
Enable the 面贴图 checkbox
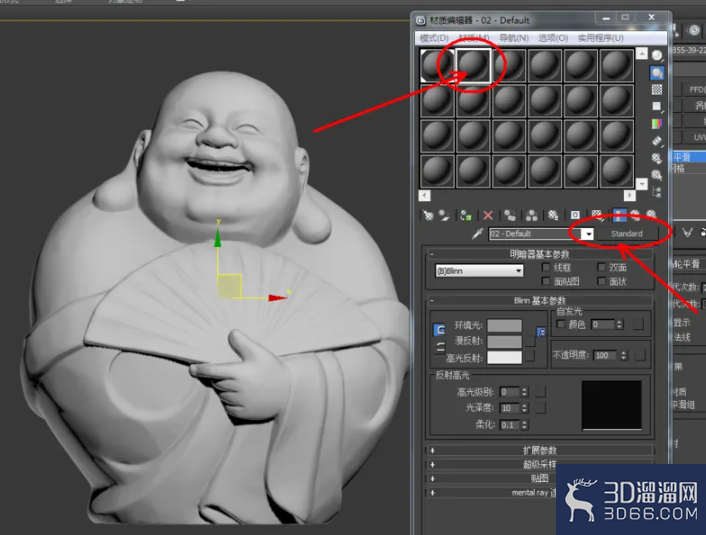(546, 281)
